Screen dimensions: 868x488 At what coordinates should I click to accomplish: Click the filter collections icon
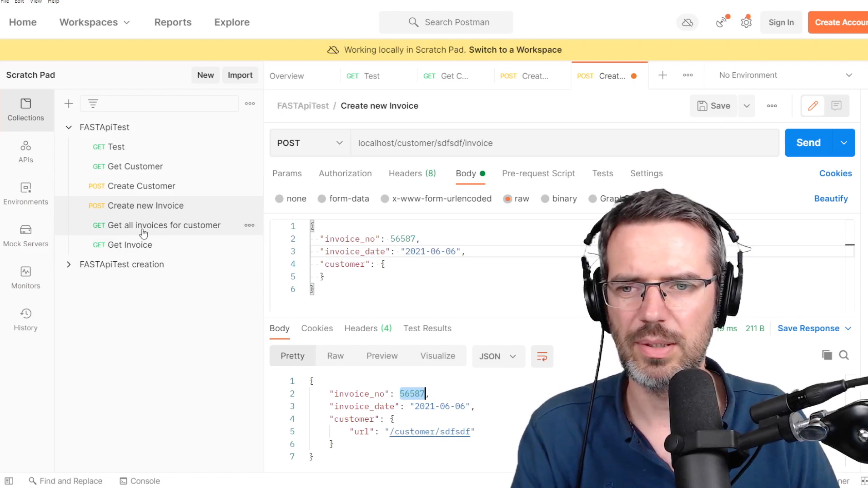93,104
